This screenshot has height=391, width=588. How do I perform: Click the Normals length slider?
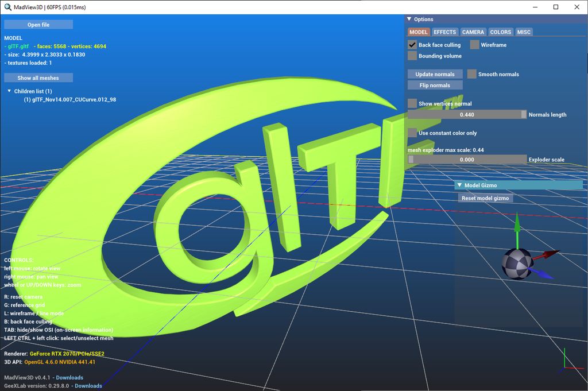pyautogui.click(x=467, y=115)
